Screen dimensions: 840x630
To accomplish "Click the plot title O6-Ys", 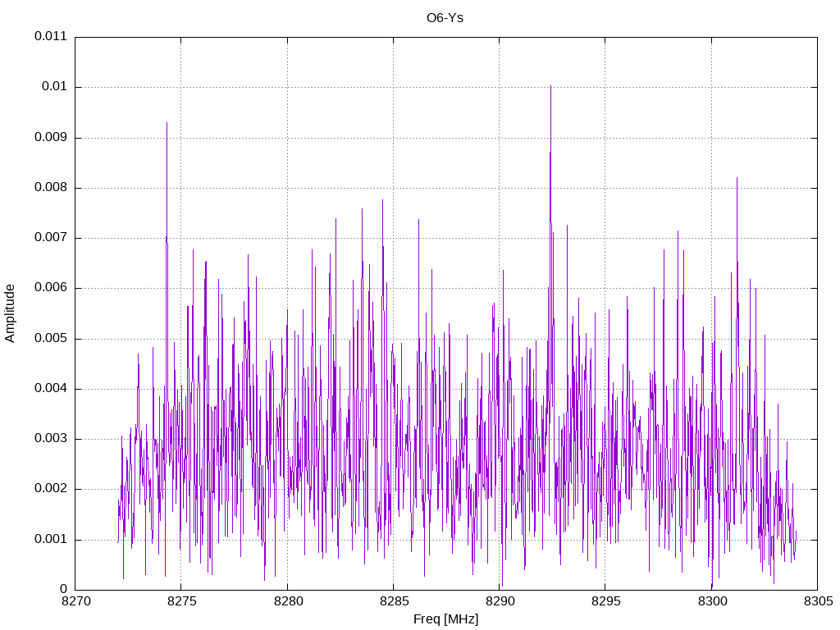I will 445,18.
